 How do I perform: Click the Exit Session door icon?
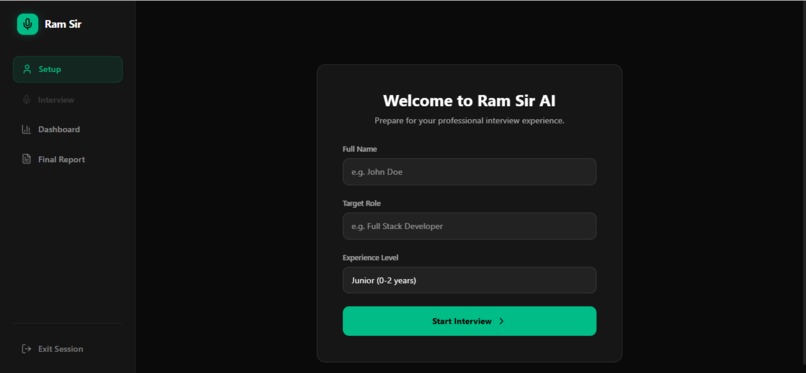coord(26,349)
